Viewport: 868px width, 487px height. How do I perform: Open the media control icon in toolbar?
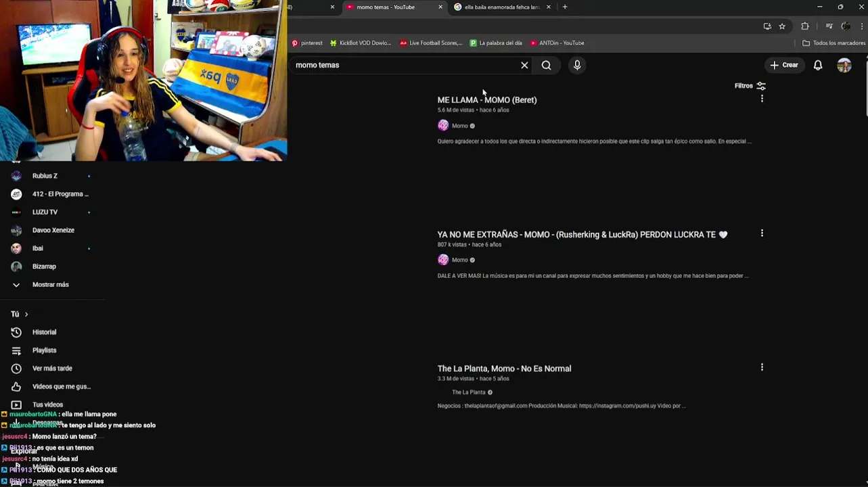(829, 26)
